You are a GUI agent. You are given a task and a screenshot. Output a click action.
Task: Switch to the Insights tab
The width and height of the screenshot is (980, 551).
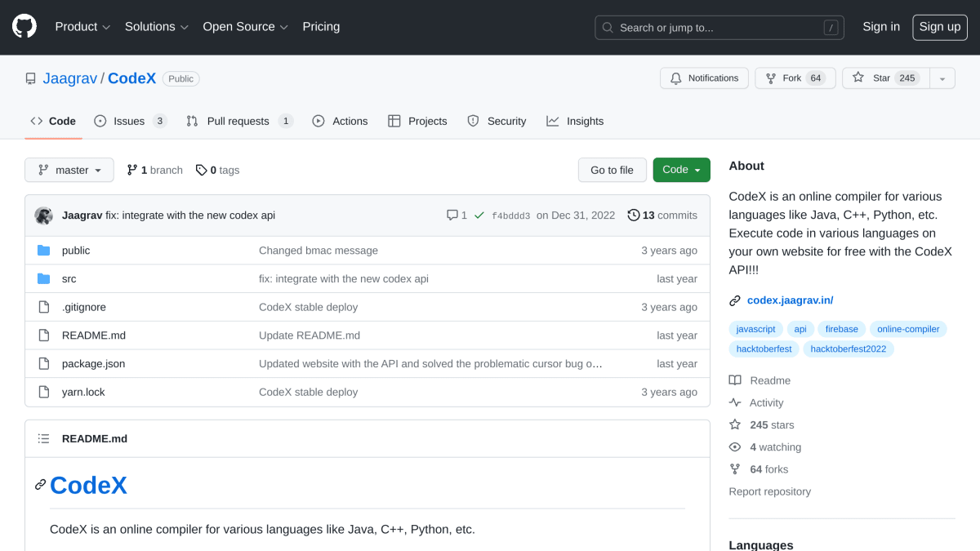point(575,121)
